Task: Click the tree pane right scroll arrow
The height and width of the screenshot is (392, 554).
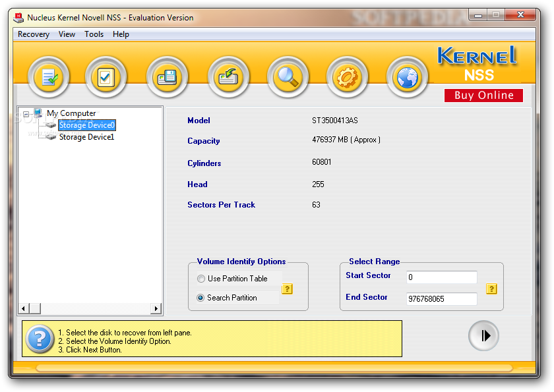Action: 156,308
